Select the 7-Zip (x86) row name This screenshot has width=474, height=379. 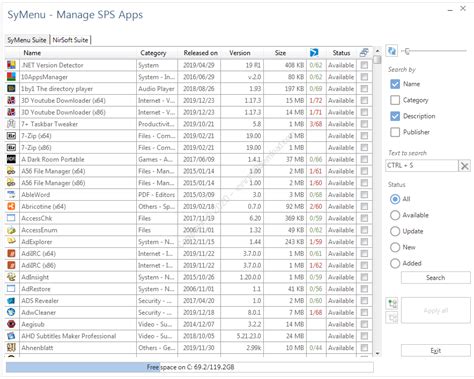pyautogui.click(x=36, y=147)
